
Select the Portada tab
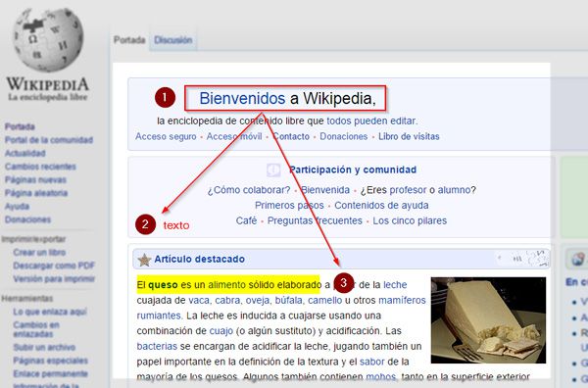(129, 40)
